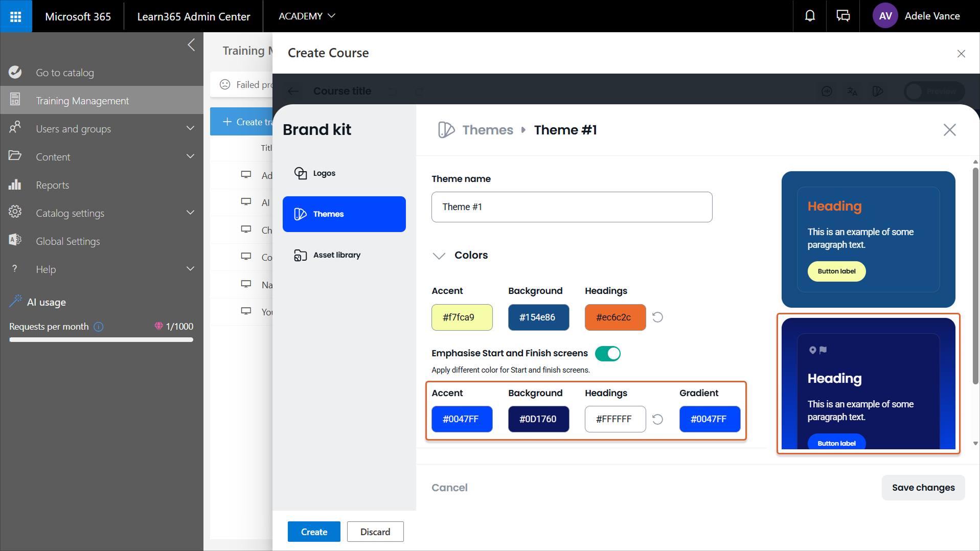The image size is (980, 551).
Task: Open Logos in the Brand kit
Action: click(324, 173)
